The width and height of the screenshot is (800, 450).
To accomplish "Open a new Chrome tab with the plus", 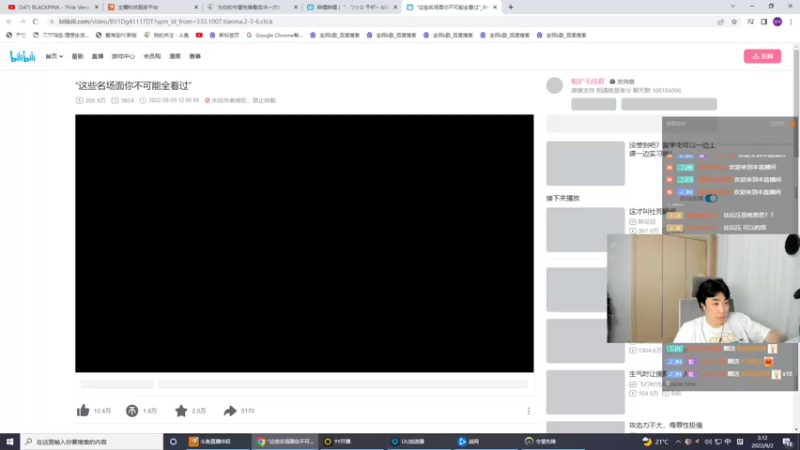I will pos(511,7).
